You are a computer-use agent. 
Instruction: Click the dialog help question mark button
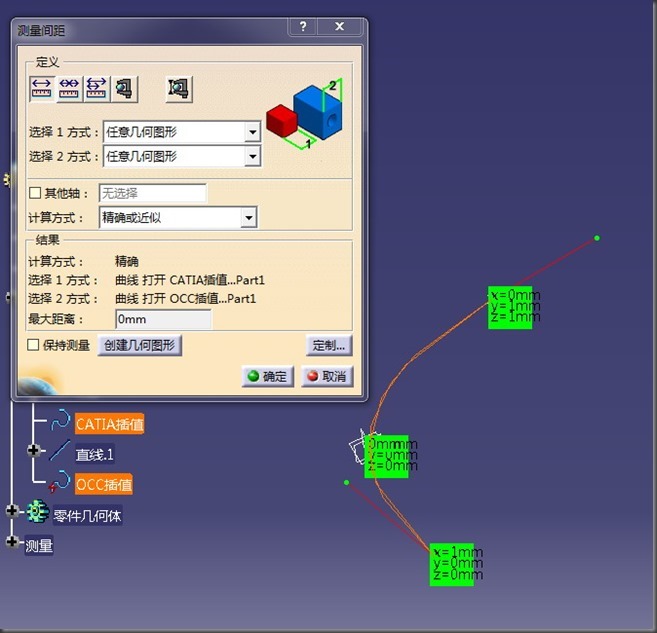303,27
